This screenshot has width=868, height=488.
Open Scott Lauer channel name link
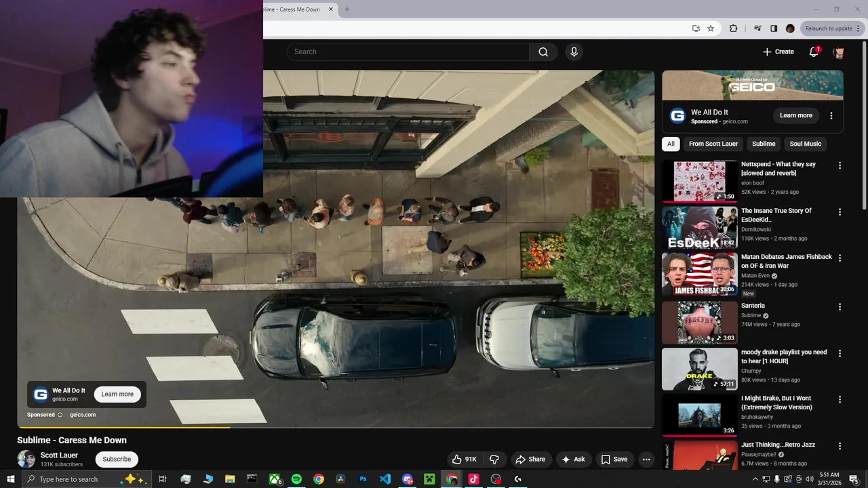click(x=59, y=455)
